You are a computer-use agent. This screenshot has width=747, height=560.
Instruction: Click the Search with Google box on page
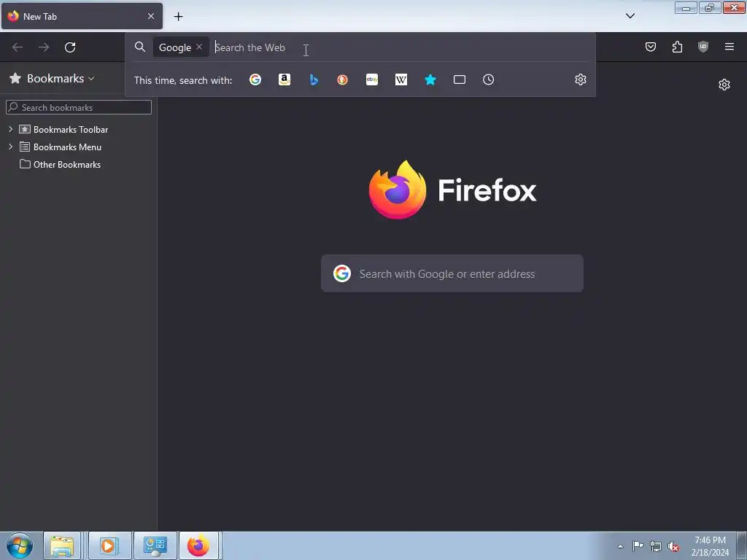click(x=452, y=273)
